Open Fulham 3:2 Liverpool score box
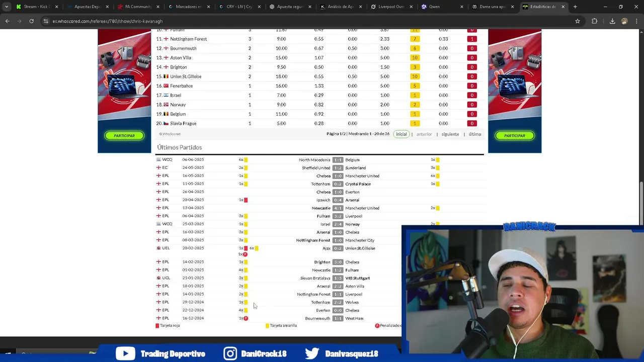This screenshot has width=644, height=362. [x=338, y=216]
